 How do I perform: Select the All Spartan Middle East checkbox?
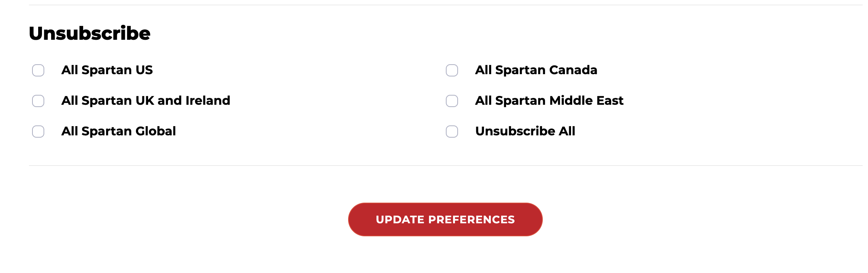(x=452, y=101)
